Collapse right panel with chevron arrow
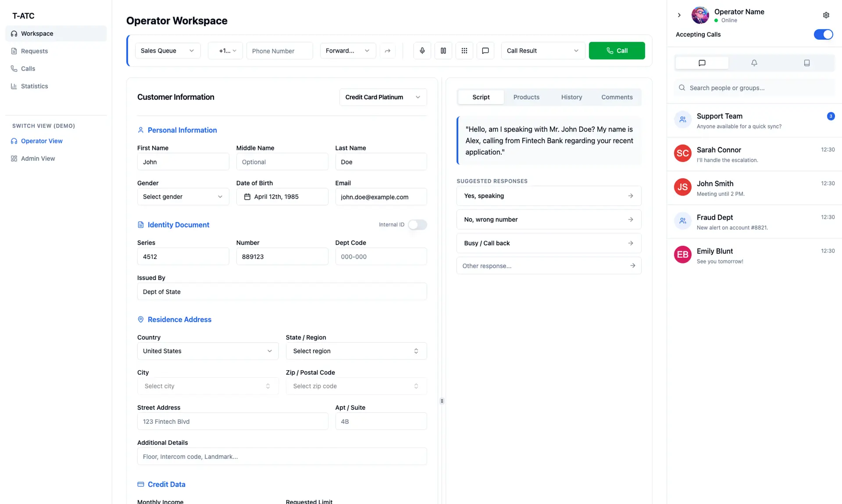The image size is (842, 504). click(679, 15)
